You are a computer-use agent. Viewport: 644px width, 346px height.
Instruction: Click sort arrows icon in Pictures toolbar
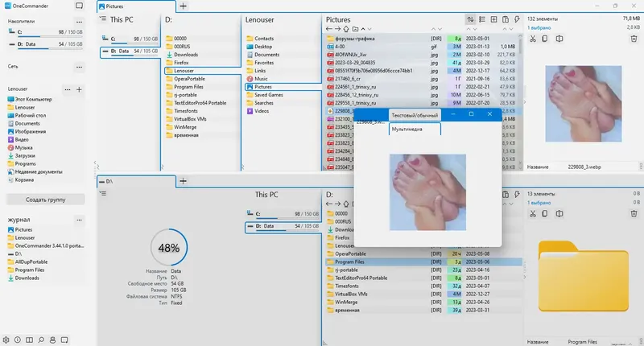470,19
